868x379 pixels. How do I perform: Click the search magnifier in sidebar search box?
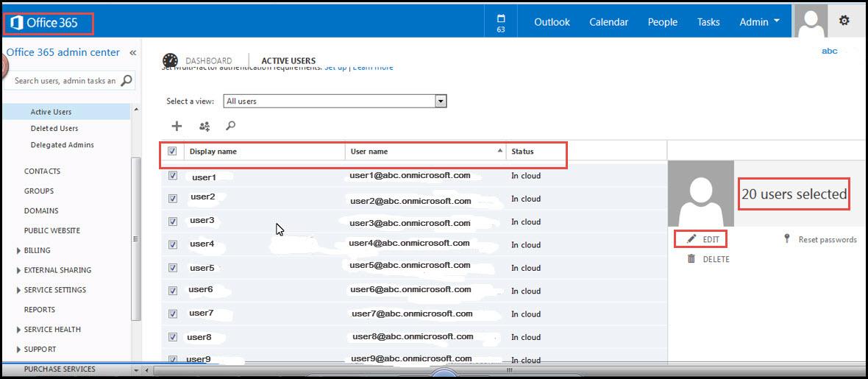click(x=127, y=80)
